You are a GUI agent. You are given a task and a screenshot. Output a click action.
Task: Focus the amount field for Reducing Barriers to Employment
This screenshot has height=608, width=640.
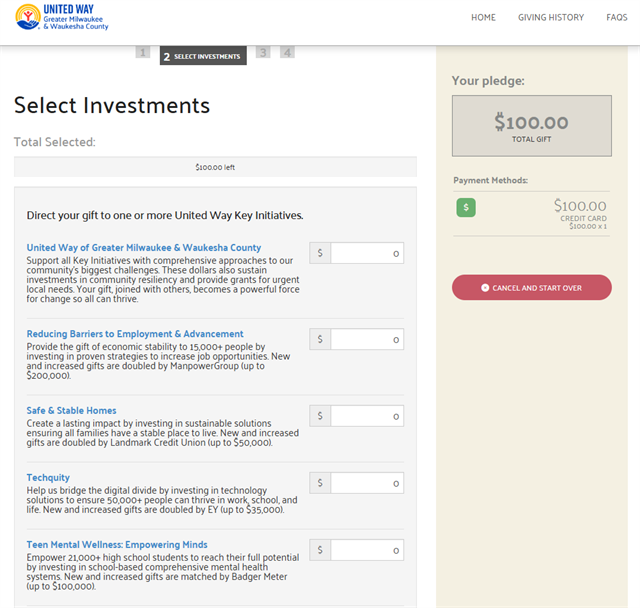367,339
